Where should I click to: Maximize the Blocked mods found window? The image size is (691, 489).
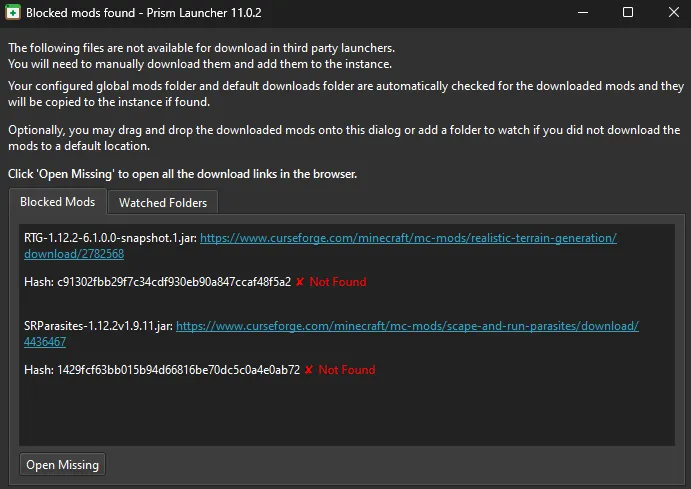tap(628, 12)
